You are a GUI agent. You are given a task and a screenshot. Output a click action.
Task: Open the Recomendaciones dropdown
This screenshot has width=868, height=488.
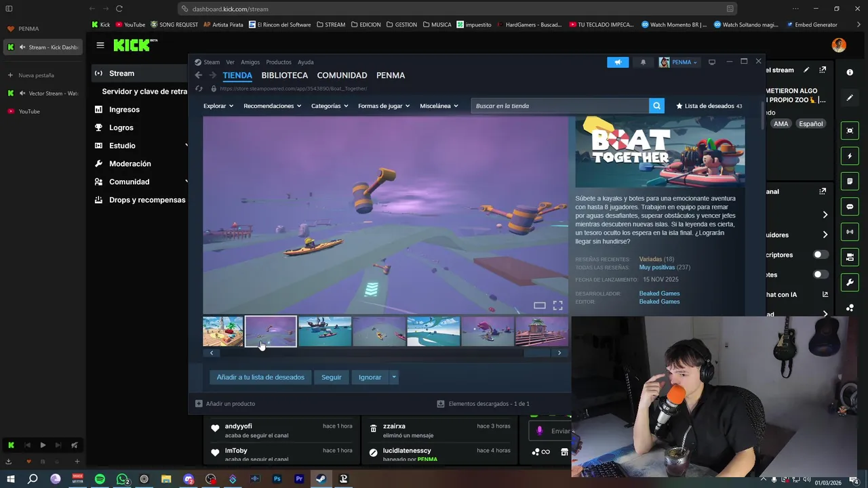click(273, 106)
